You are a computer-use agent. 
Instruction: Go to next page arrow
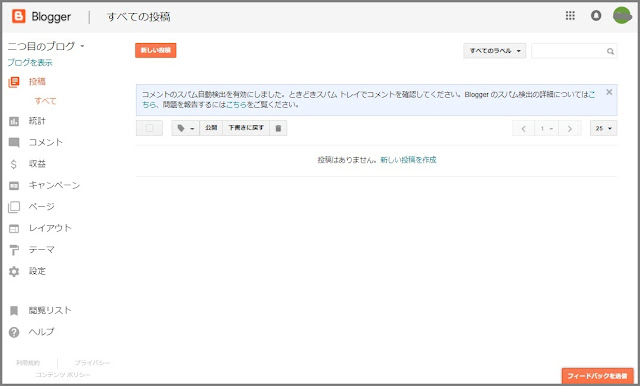570,129
